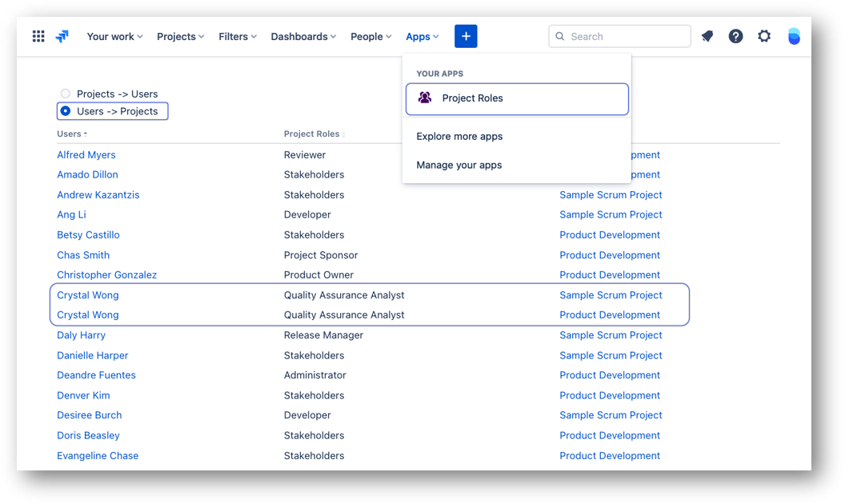Expand the Filters dropdown
This screenshot has height=504, width=845.
(x=237, y=36)
